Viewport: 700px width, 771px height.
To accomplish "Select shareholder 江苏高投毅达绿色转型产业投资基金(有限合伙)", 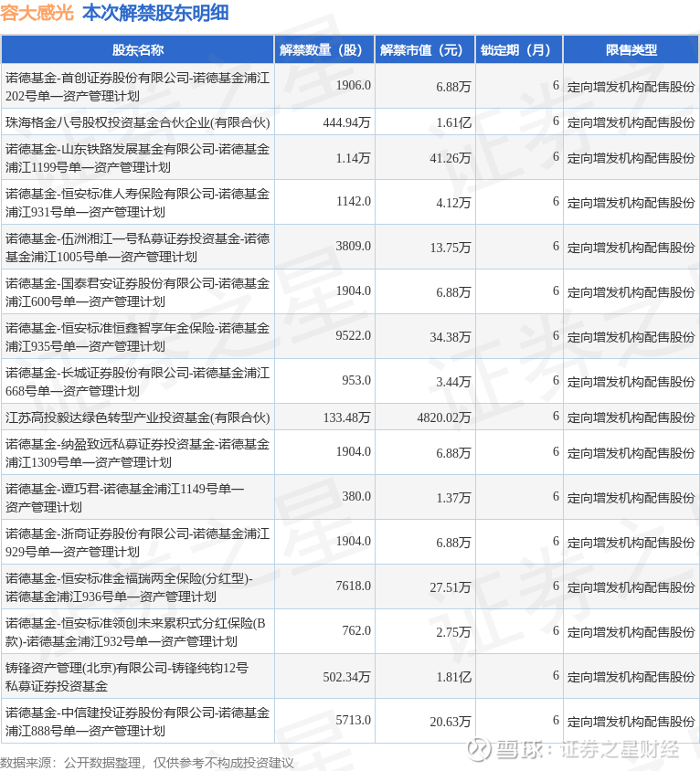I will 138,417.
